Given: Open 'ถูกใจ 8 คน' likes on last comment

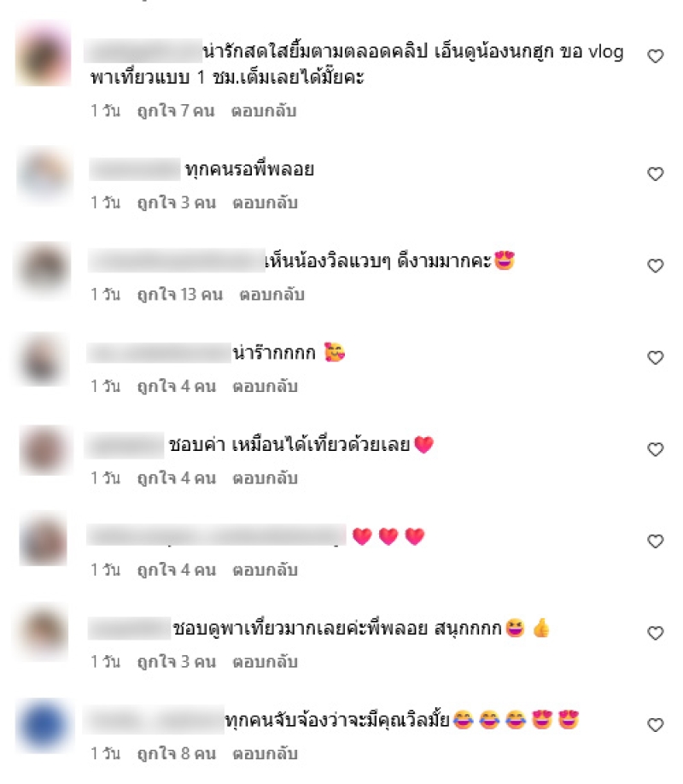Looking at the screenshot, I should pos(177,753).
